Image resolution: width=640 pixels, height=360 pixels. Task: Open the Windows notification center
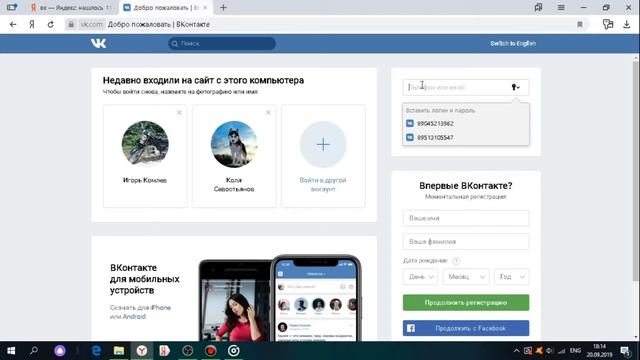(625, 351)
